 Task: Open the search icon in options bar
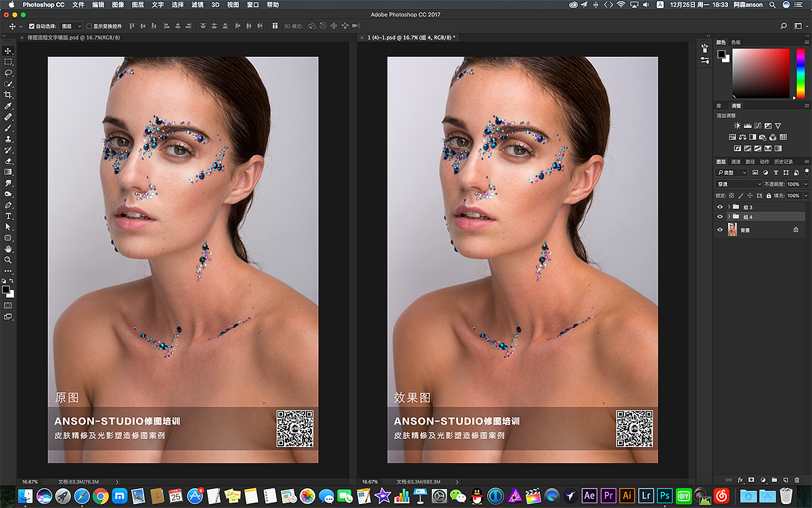point(784,26)
